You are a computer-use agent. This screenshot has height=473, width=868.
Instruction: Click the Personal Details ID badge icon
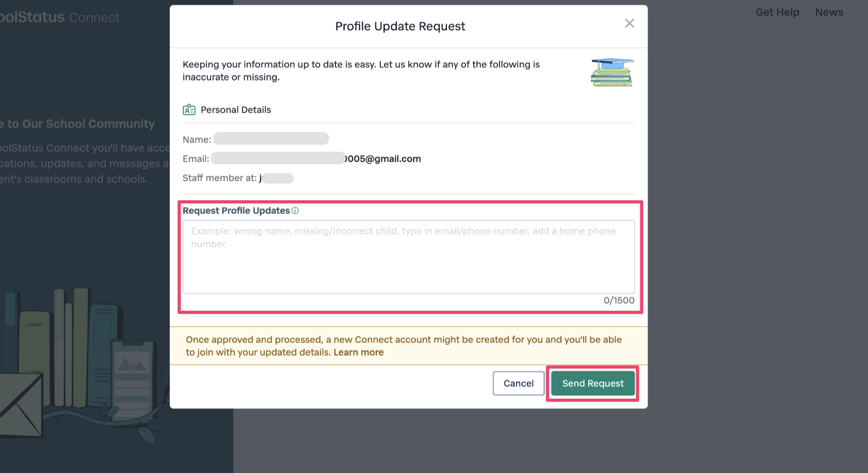pyautogui.click(x=189, y=109)
